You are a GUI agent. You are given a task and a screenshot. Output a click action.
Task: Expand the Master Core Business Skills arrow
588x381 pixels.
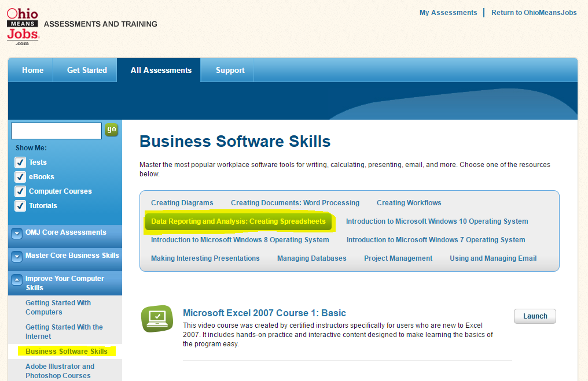click(17, 257)
